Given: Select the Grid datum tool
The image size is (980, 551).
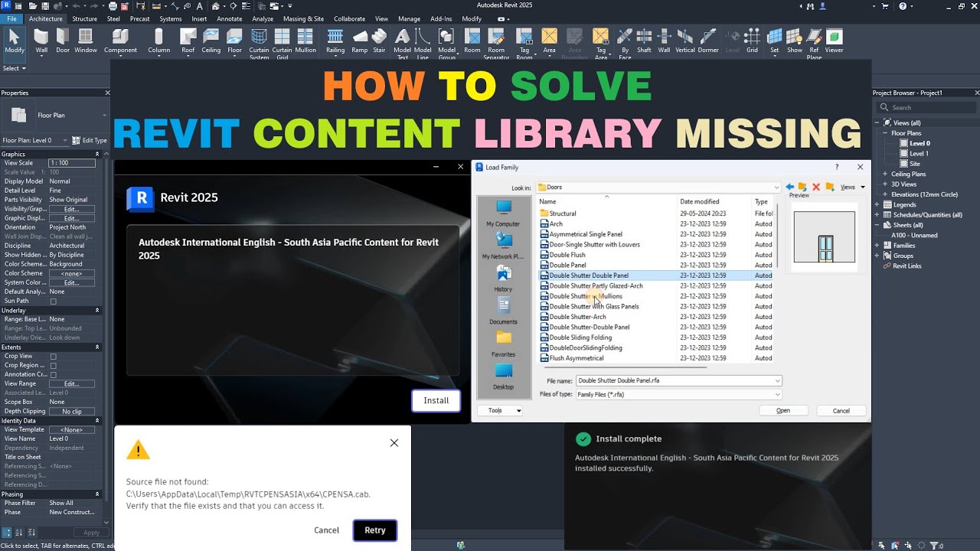Looking at the screenshot, I should pyautogui.click(x=753, y=41).
